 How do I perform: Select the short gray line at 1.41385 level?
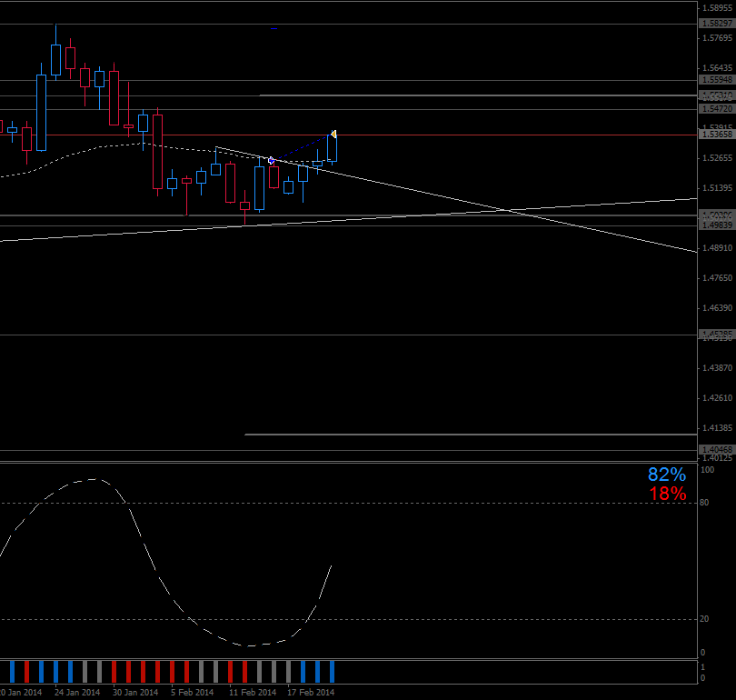[471, 435]
